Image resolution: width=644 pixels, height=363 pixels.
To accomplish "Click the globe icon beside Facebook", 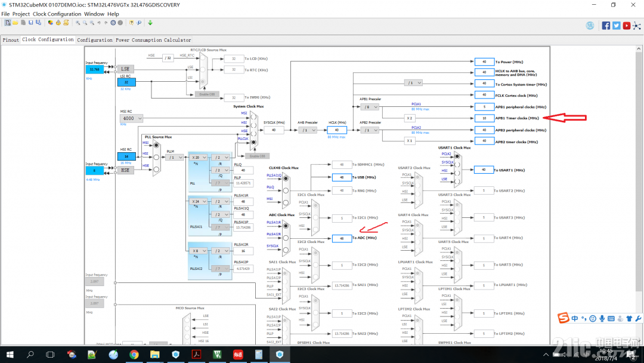I will pos(590,26).
